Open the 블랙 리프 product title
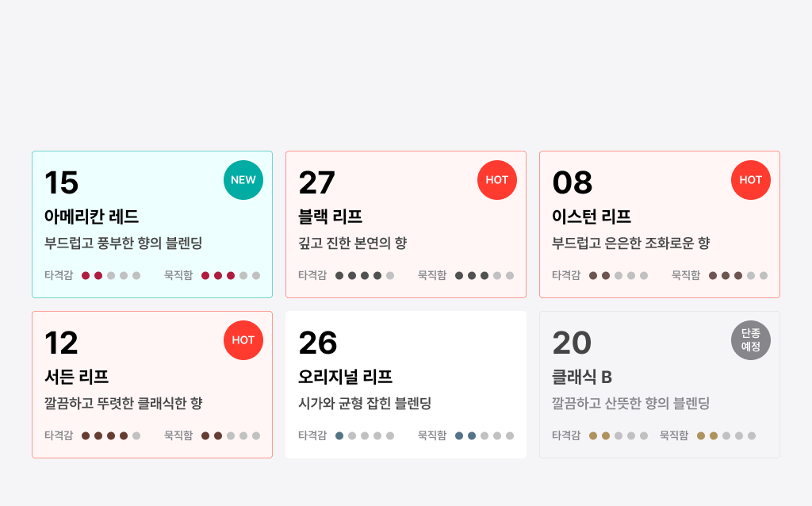This screenshot has height=506, width=812. pos(331,217)
